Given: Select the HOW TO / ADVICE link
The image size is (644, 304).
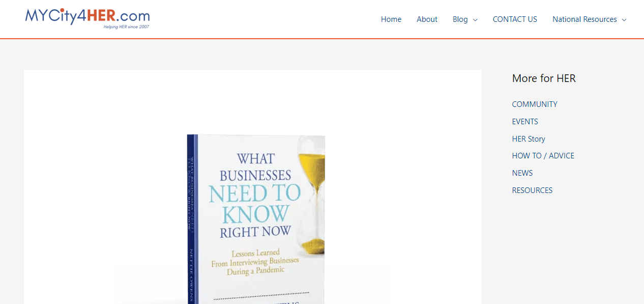Looking at the screenshot, I should pos(543,156).
